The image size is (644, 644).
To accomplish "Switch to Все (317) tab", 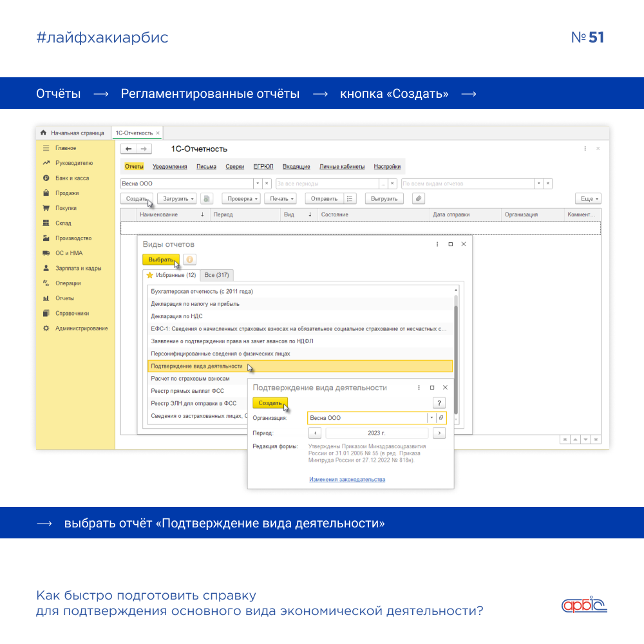I will (x=216, y=275).
